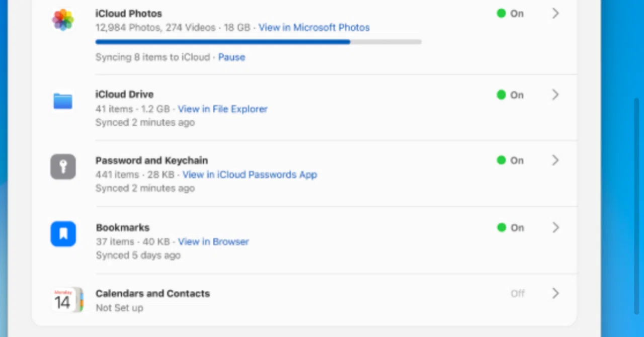Click the '441 items · 28 KB' text
The image size is (644, 337).
point(136,175)
